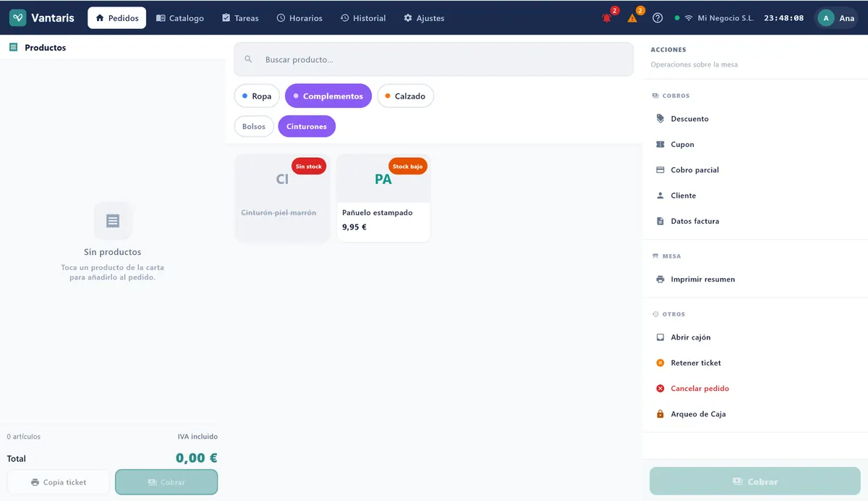The height and width of the screenshot is (501, 868).
Task: Click the Sin stock badge
Action: tap(309, 167)
